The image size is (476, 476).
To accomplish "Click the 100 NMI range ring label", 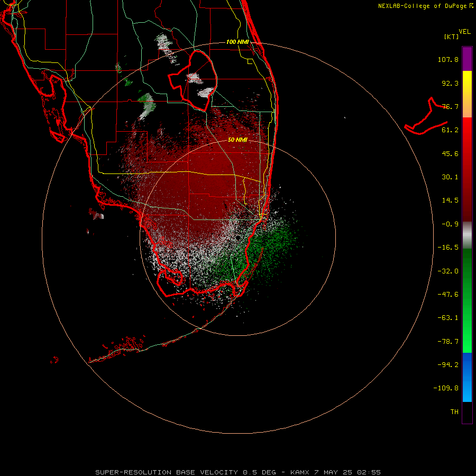I will (x=237, y=42).
